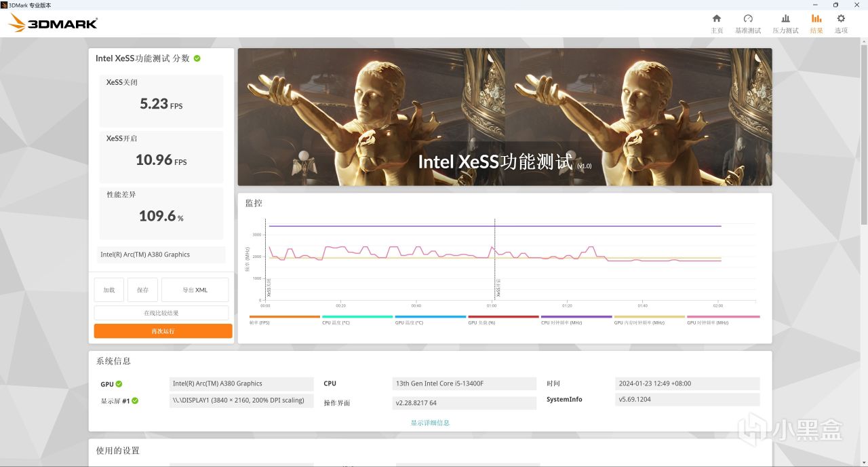Click 在线比较结果 compare online button
868x467 pixels.
click(161, 313)
